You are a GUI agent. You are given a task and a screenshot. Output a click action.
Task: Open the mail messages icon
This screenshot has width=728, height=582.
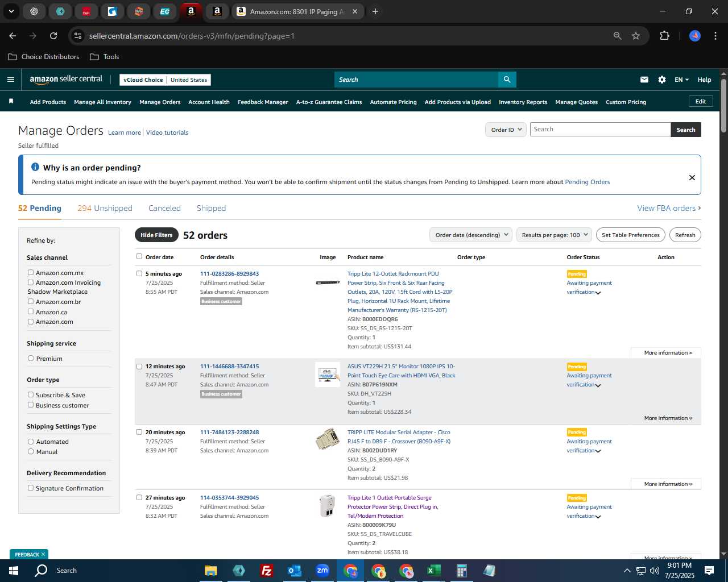click(x=644, y=80)
